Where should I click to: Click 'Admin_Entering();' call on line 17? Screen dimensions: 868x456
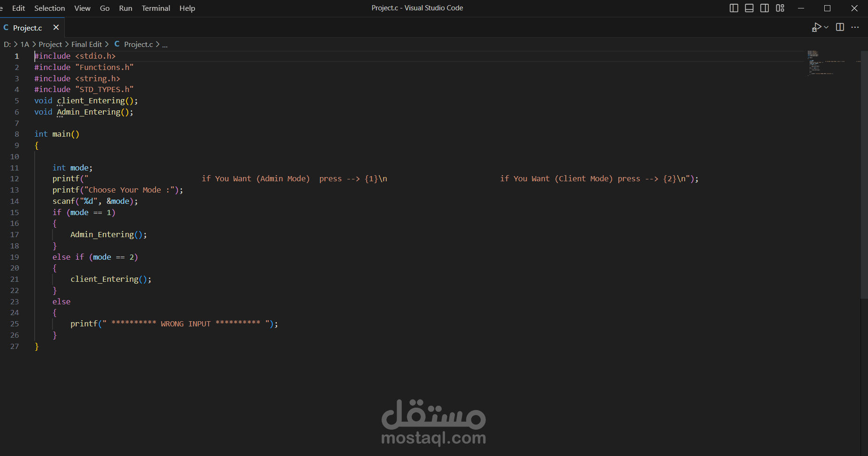click(109, 234)
